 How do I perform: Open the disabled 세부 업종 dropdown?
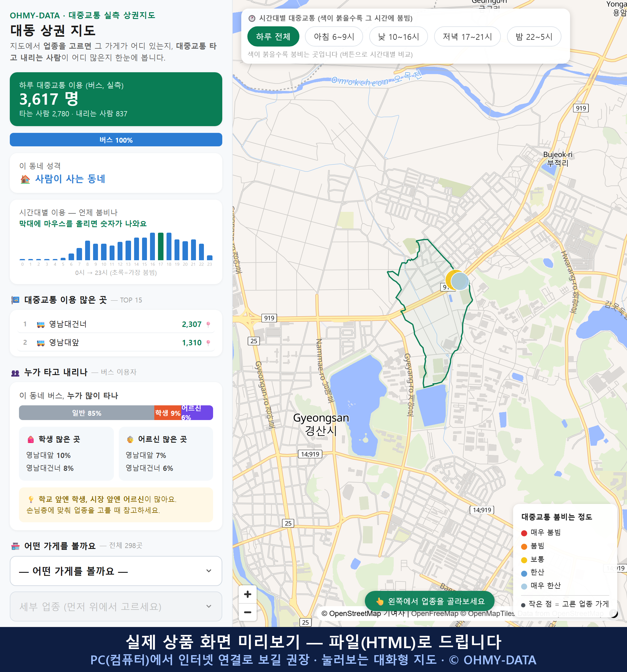point(116,606)
